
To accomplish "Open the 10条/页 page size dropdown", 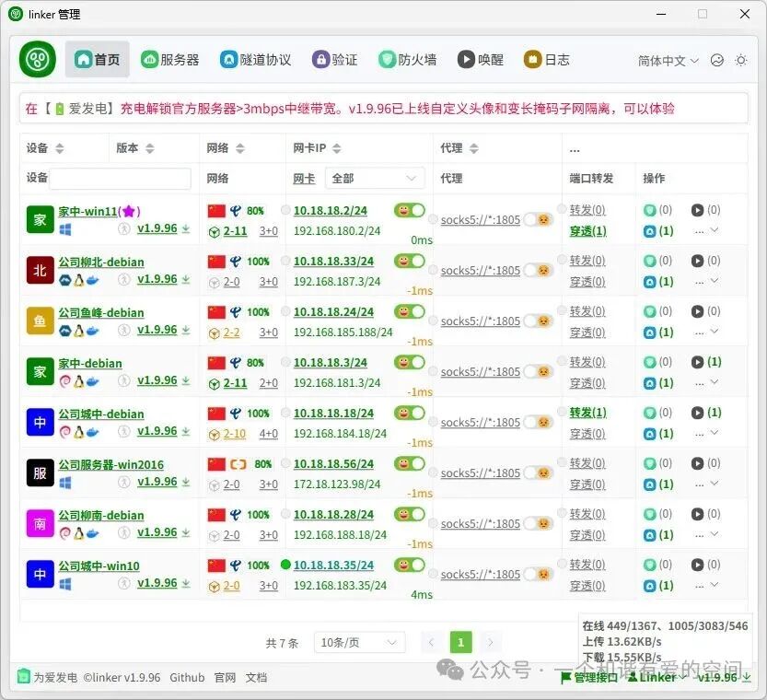I will pyautogui.click(x=359, y=643).
